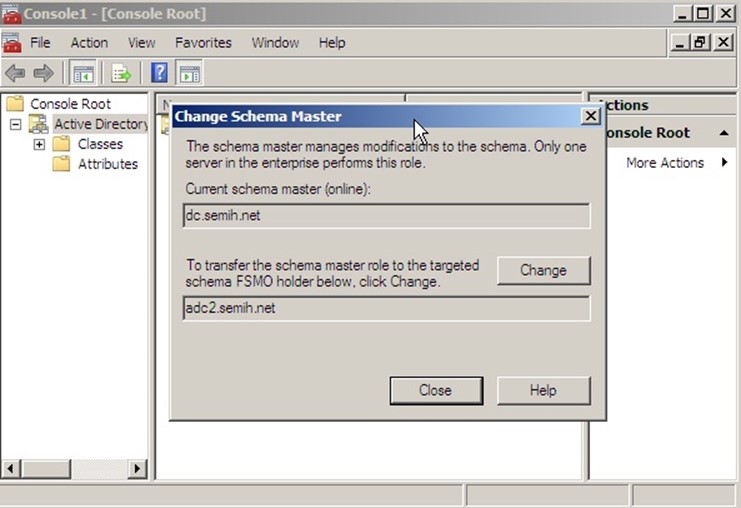741x508 pixels.
Task: Select the Attributes folder in tree
Action: coord(107,164)
